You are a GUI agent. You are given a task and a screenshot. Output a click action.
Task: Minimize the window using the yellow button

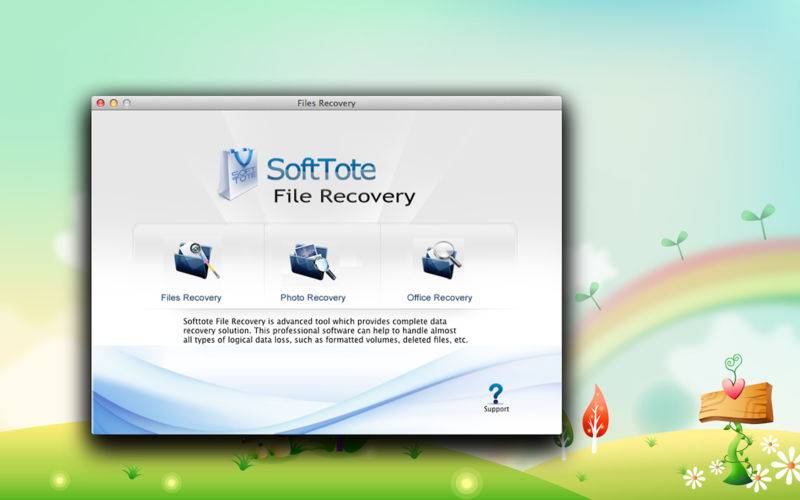coord(113,103)
